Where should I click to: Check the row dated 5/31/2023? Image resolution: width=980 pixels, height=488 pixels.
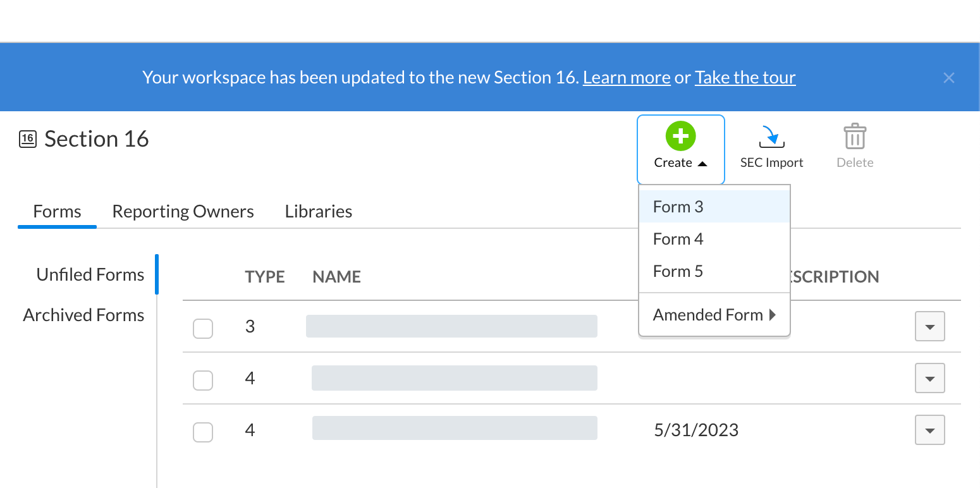[x=203, y=432]
